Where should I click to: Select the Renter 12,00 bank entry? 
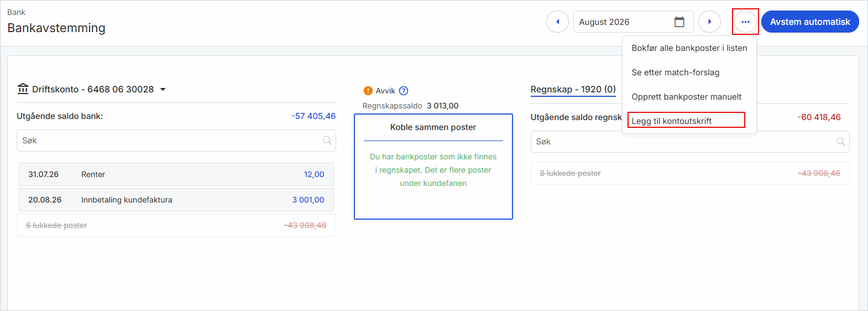(176, 174)
